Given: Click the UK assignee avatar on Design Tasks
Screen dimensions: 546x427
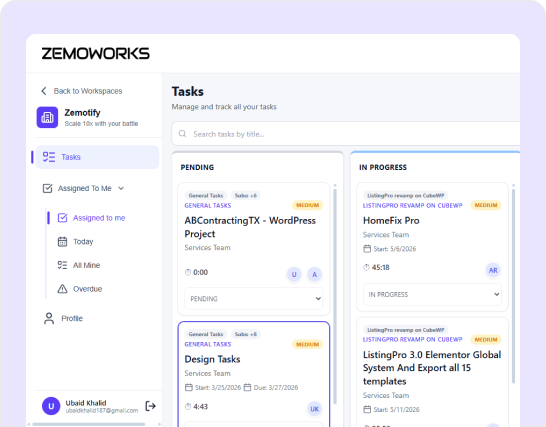Looking at the screenshot, I should pos(314,409).
